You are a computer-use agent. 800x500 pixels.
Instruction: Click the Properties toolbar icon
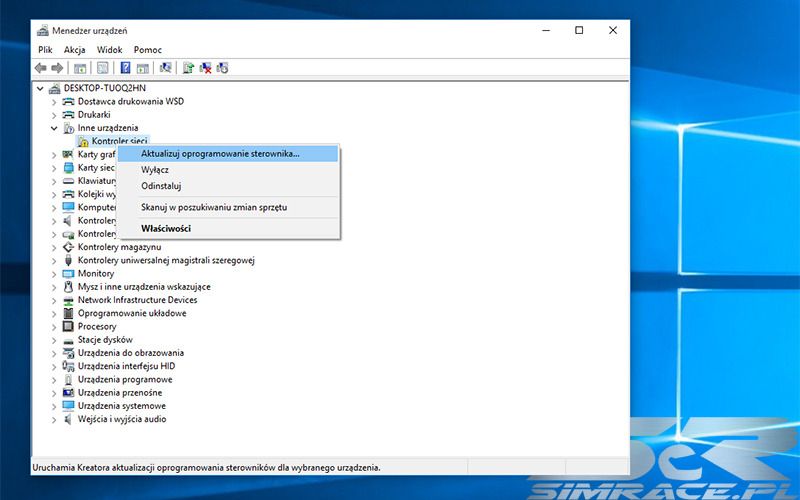tap(102, 68)
